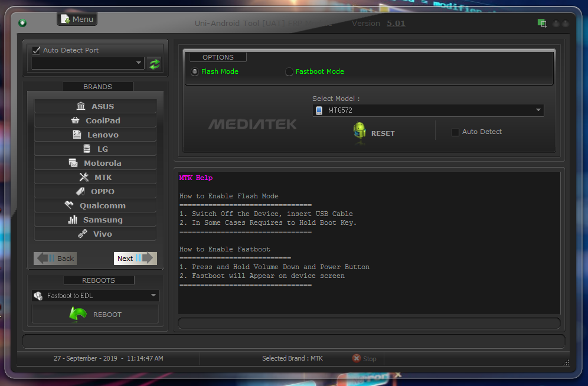Click the Qualcomm handshake icon
This screenshot has width=588, height=386.
coord(69,205)
